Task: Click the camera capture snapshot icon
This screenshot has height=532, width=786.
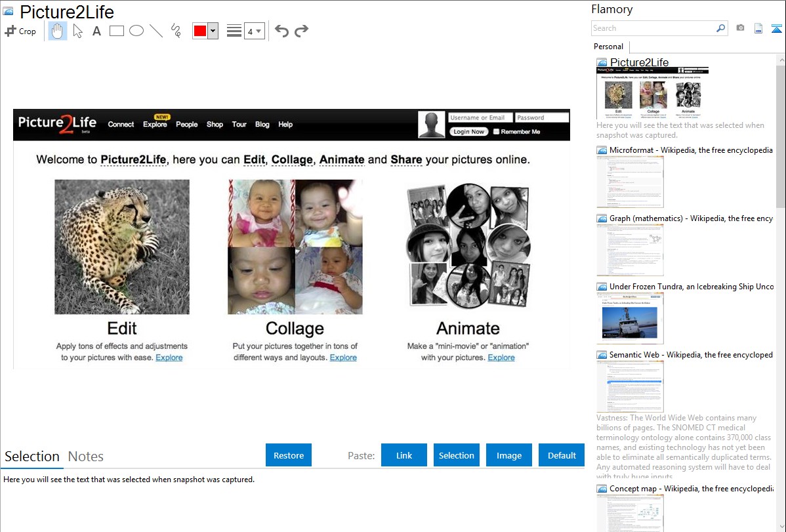Action: [740, 28]
